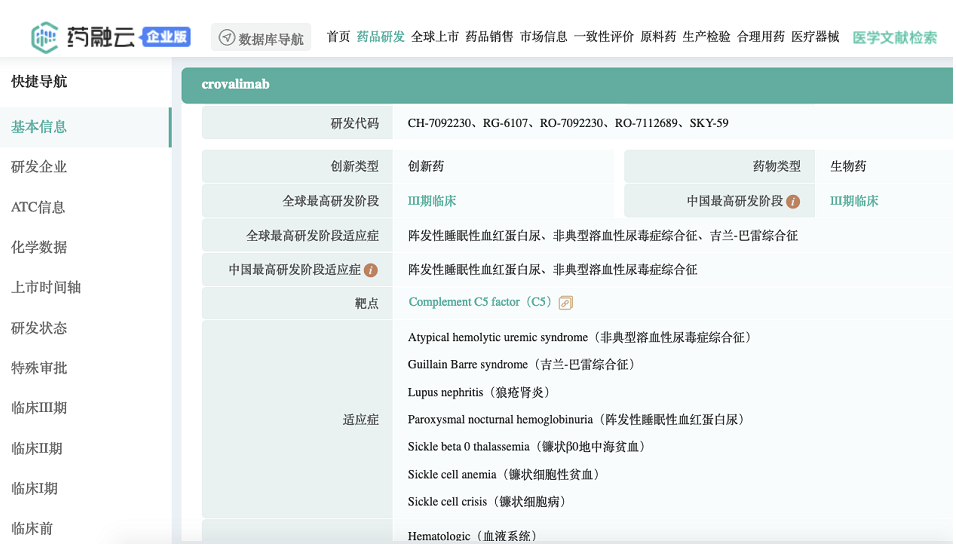Open link icon next to Complement C5 factor
The height and width of the screenshot is (559, 956).
pyautogui.click(x=566, y=303)
